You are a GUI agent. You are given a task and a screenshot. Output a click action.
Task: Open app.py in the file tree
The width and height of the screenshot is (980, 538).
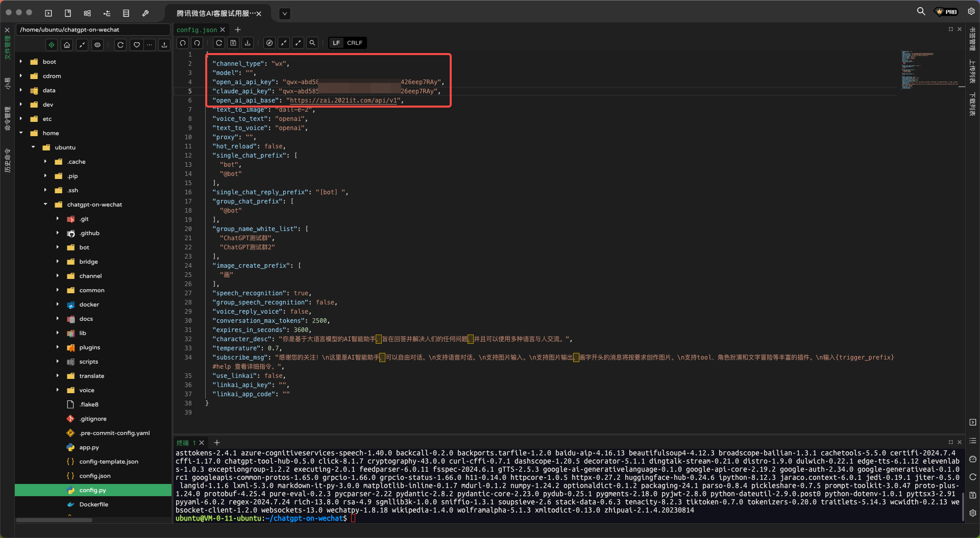[x=89, y=447]
